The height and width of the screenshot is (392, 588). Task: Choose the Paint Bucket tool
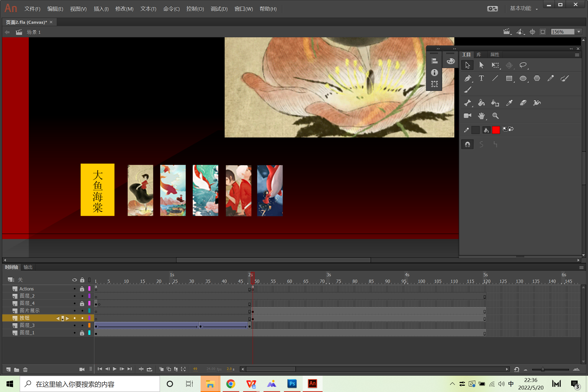pos(481,103)
